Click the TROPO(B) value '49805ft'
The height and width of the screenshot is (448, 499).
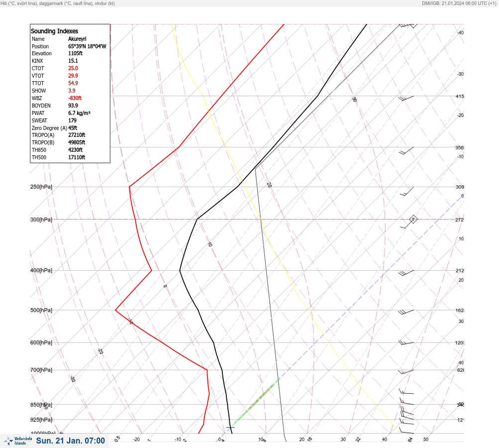(x=77, y=142)
